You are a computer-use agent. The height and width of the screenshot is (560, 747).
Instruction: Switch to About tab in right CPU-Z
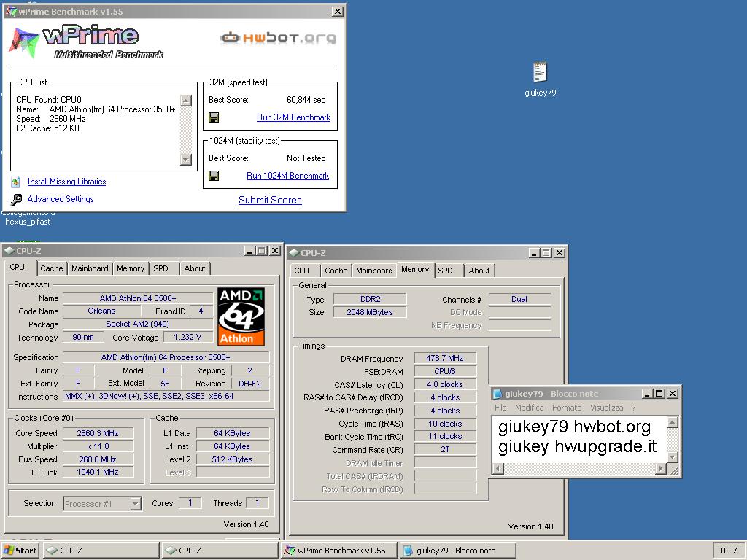[x=479, y=271]
